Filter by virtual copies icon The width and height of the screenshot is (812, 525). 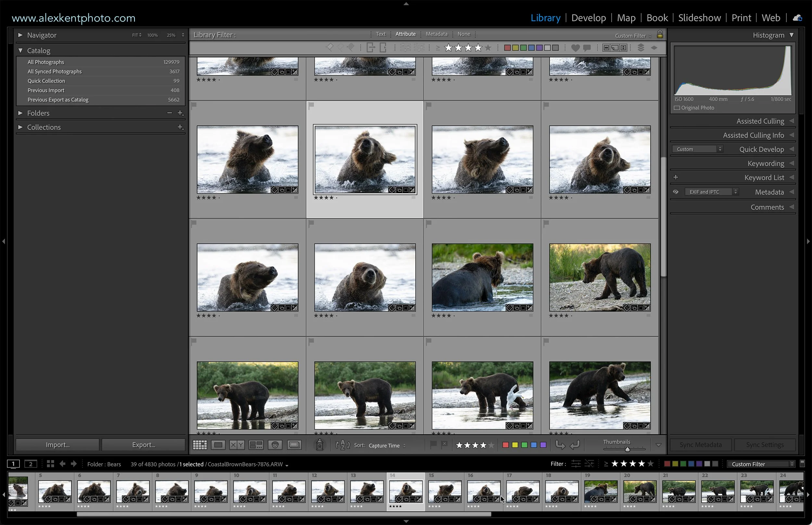615,48
